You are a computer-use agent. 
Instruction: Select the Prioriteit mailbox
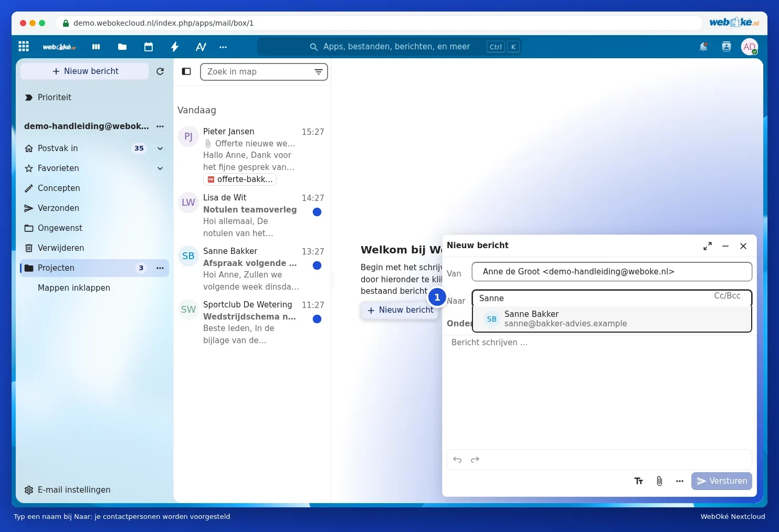[94, 98]
